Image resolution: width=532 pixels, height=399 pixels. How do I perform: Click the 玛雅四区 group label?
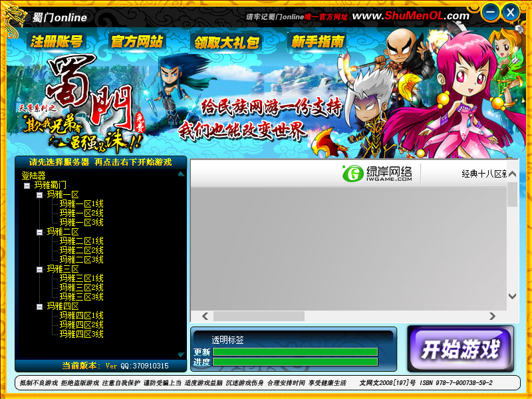tap(63, 307)
